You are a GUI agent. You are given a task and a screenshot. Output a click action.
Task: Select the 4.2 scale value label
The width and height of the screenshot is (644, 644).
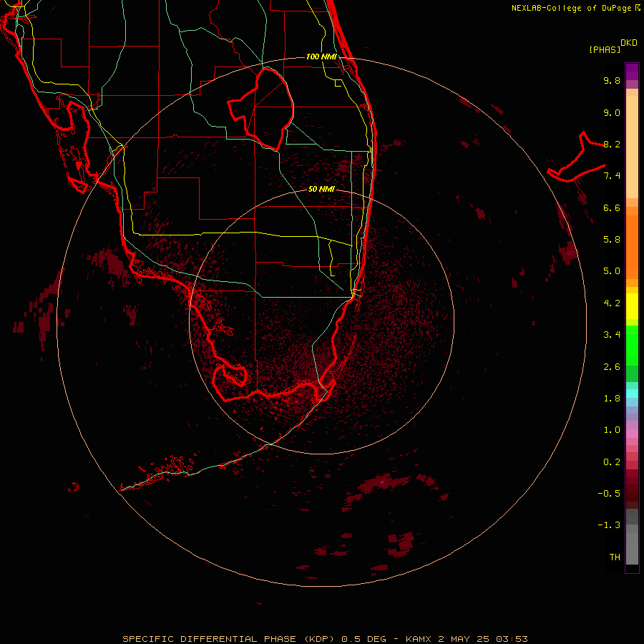tap(612, 303)
